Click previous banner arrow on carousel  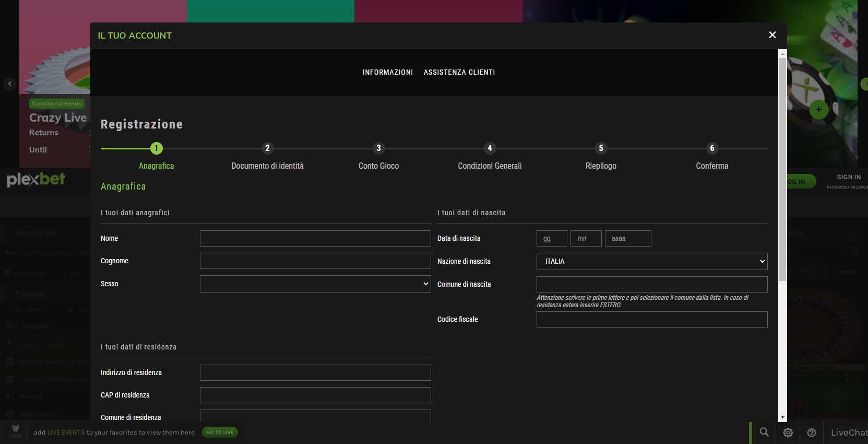[x=10, y=84]
